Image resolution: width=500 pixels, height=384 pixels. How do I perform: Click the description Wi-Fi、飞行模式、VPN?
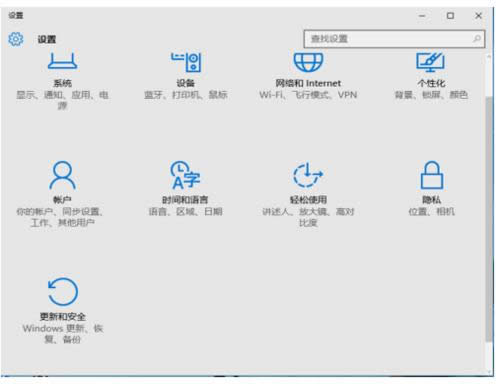click(x=308, y=95)
